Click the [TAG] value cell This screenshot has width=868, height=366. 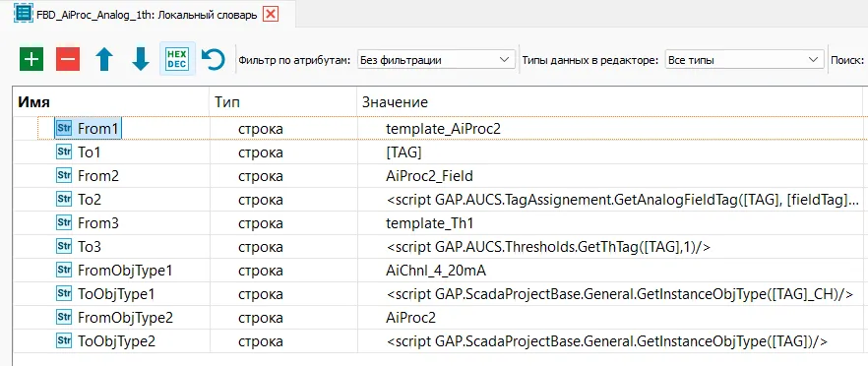pyautogui.click(x=403, y=152)
